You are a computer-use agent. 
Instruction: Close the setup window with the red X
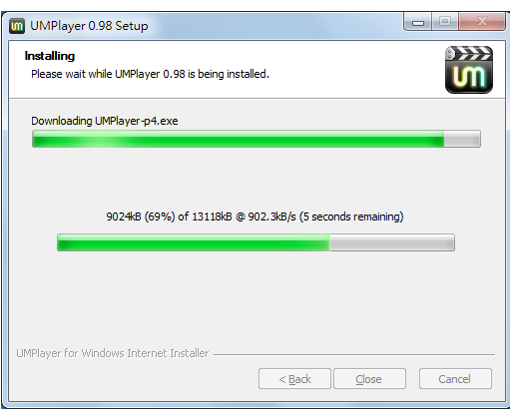[x=482, y=22]
